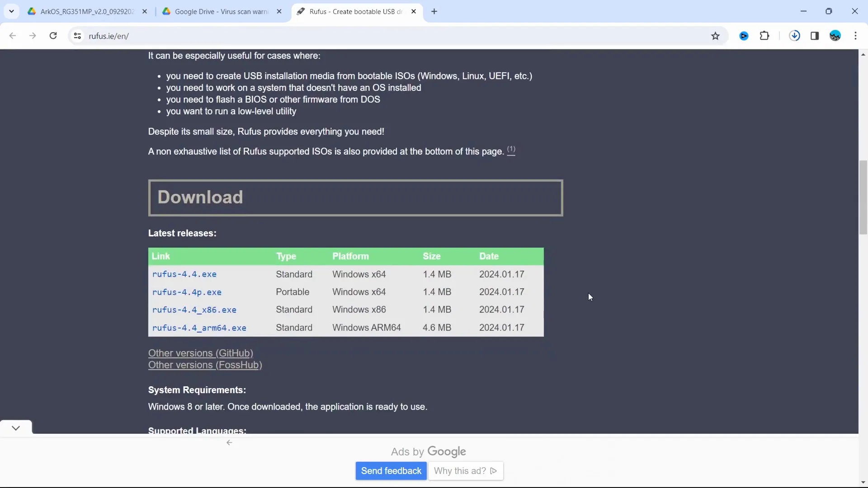Close the Rufus tab
Image resolution: width=868 pixels, height=488 pixels.
[414, 11]
